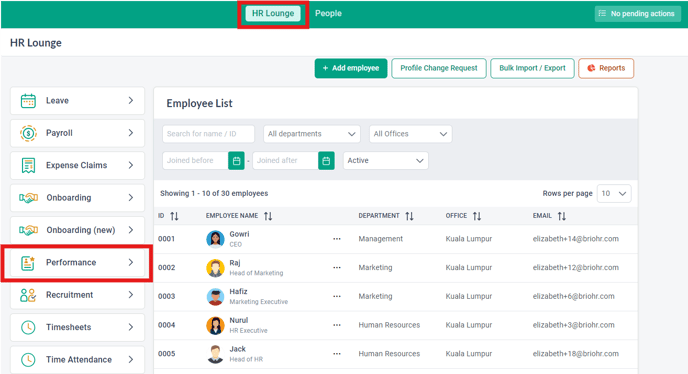Switch to the People tab
Viewport: 688px width, 374px height.
tap(328, 14)
